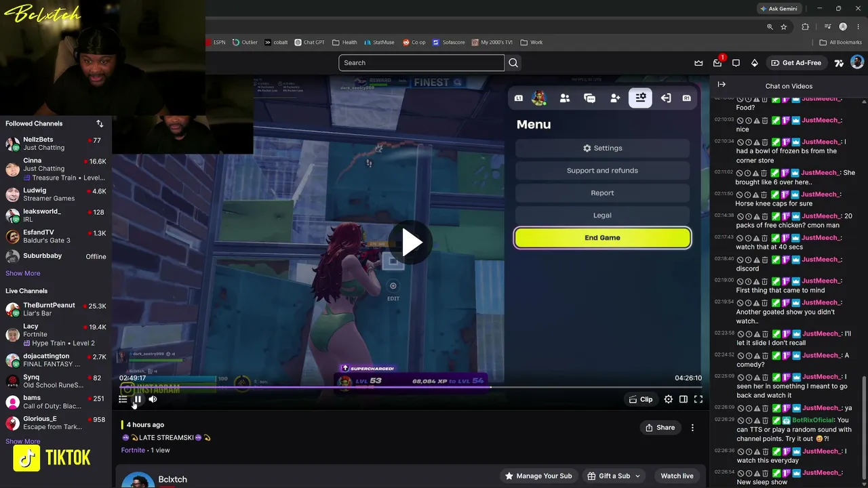Click the Share button below the video

660,428
